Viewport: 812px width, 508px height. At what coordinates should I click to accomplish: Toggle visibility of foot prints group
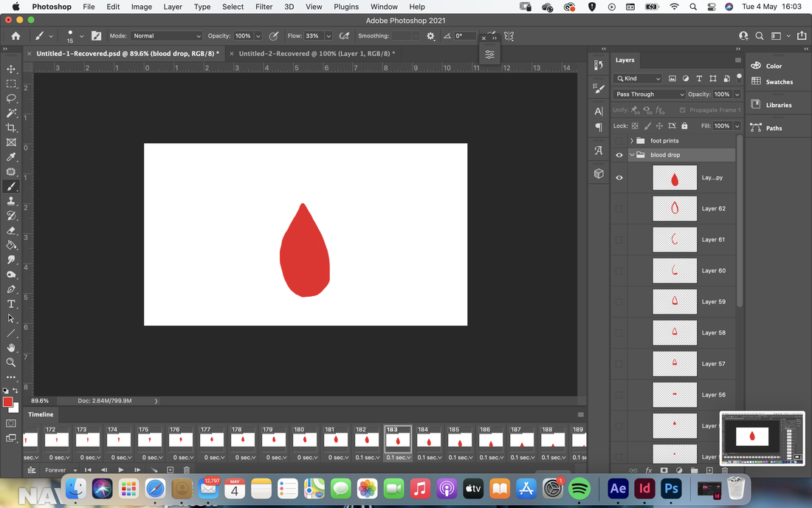coord(619,141)
